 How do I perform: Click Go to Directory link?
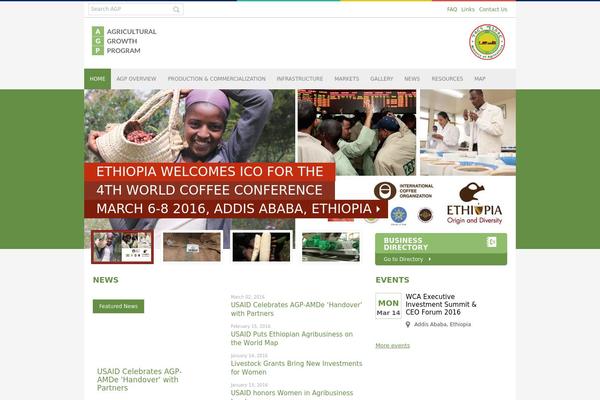point(407,259)
